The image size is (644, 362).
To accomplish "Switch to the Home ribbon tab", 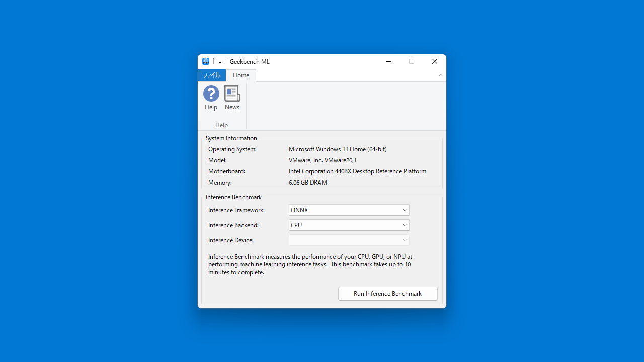I will point(241,75).
